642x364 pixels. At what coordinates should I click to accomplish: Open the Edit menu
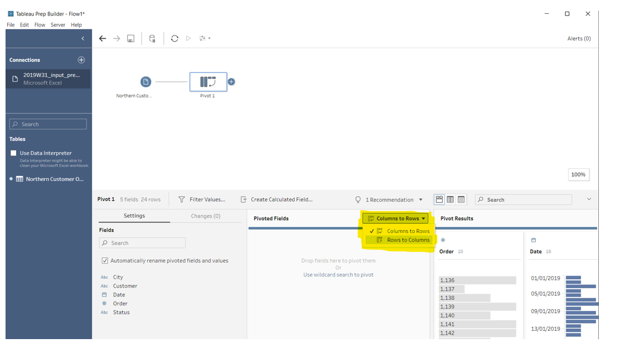[24, 25]
